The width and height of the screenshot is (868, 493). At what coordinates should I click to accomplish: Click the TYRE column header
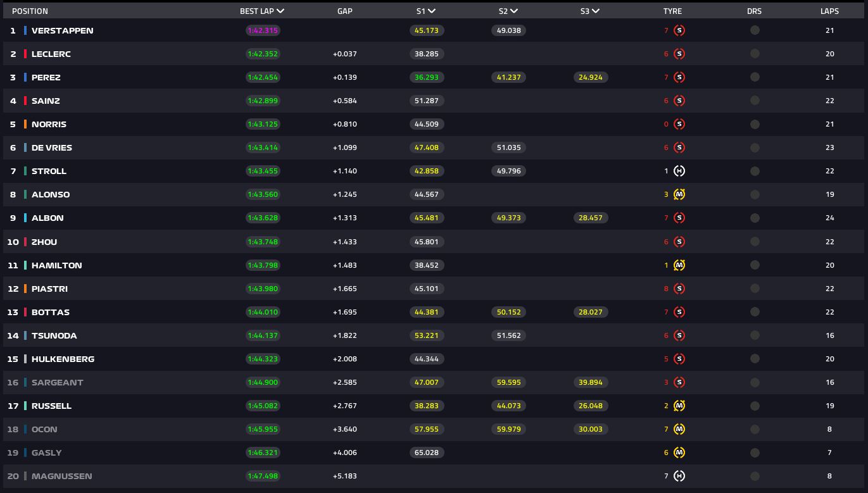point(672,11)
